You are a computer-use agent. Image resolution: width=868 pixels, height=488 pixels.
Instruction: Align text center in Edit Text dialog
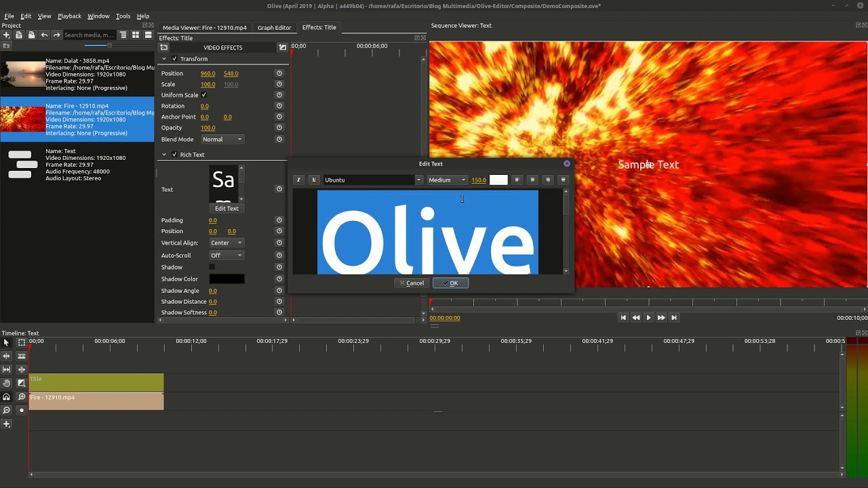(x=532, y=180)
